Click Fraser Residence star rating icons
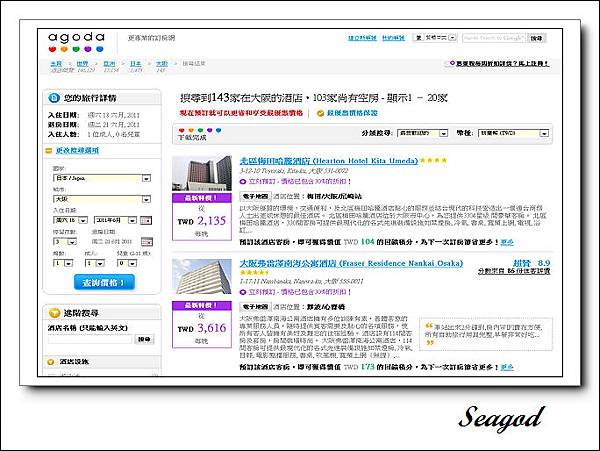 pyautogui.click(x=254, y=272)
